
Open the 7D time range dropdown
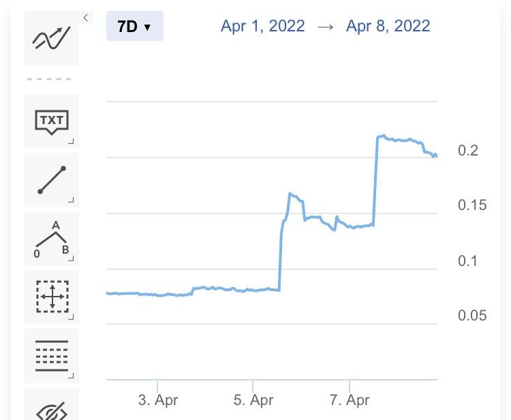point(135,26)
